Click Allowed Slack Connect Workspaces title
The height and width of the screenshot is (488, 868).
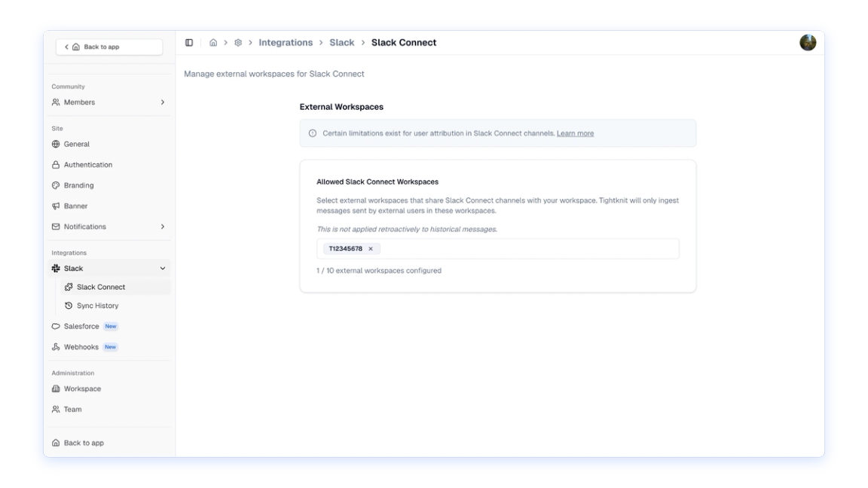[x=377, y=182]
